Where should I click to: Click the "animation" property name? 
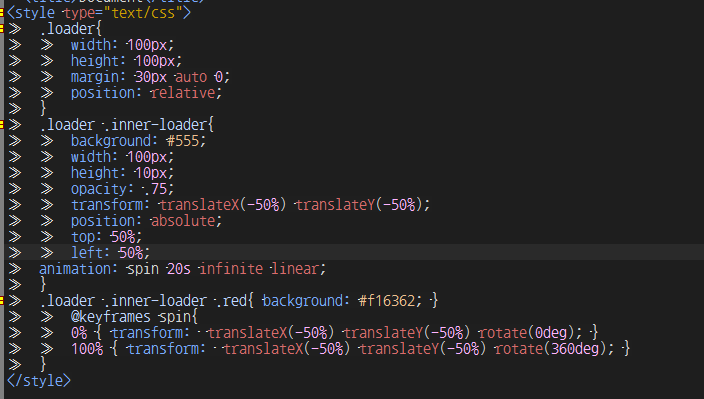point(75,269)
